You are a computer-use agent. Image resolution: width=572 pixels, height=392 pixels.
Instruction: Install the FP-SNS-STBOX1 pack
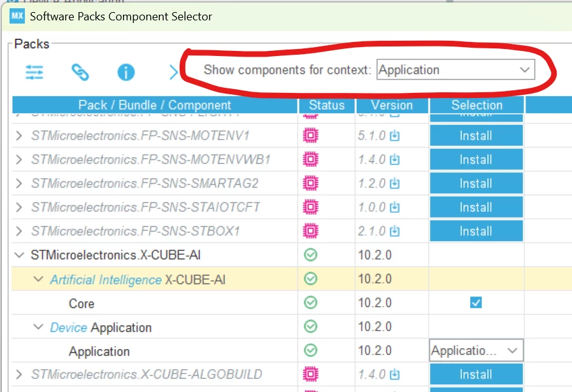point(476,230)
